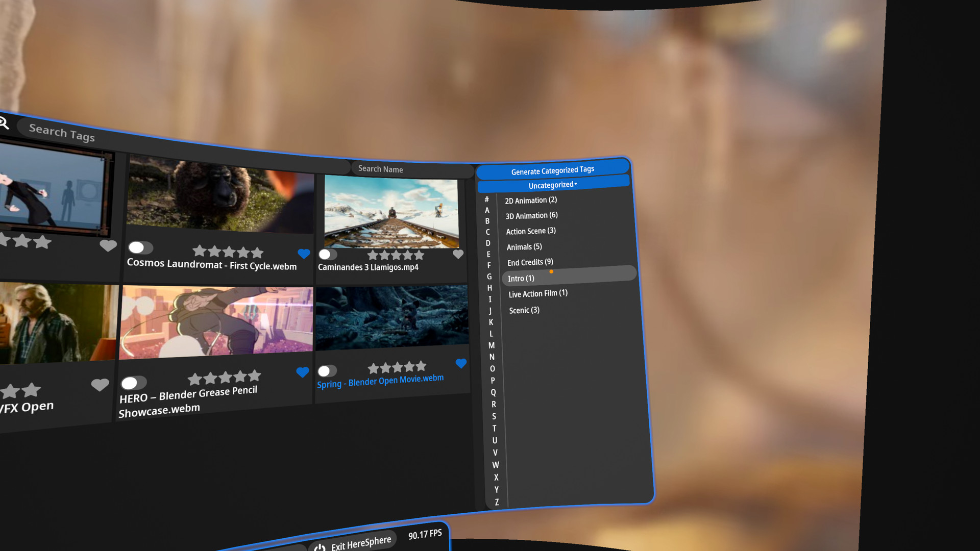Click the Spring Blender Open Movie thumbnail
The height and width of the screenshot is (551, 980).
[x=393, y=322]
